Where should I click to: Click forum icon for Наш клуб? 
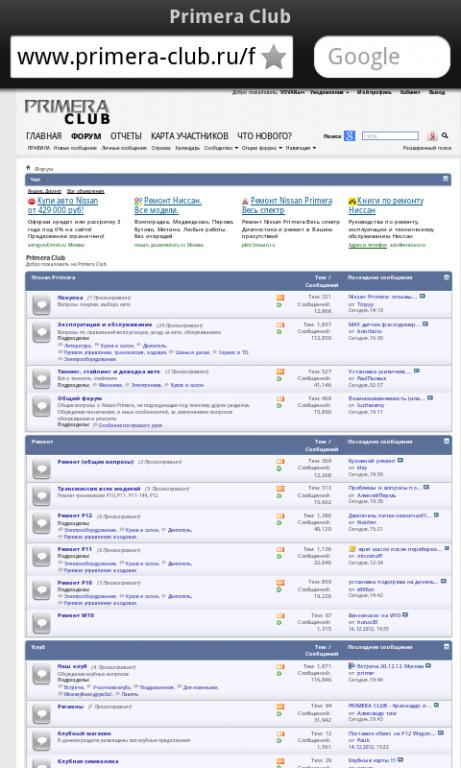pyautogui.click(x=42, y=674)
